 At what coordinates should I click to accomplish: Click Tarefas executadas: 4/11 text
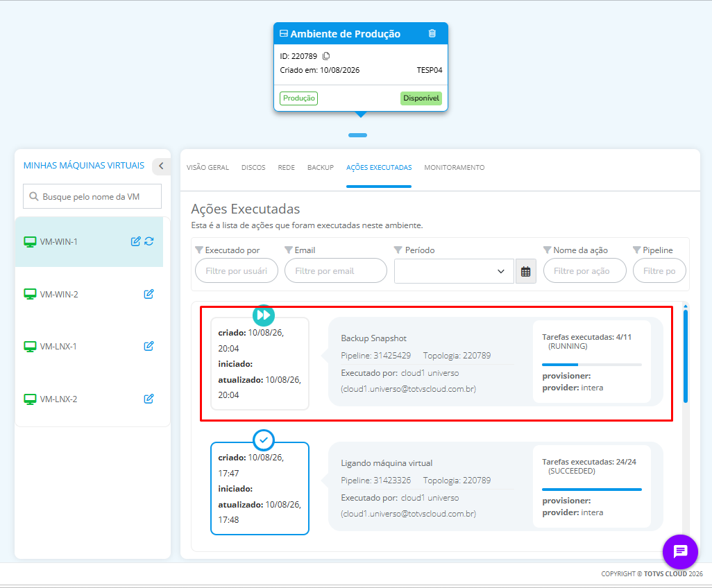pos(586,337)
